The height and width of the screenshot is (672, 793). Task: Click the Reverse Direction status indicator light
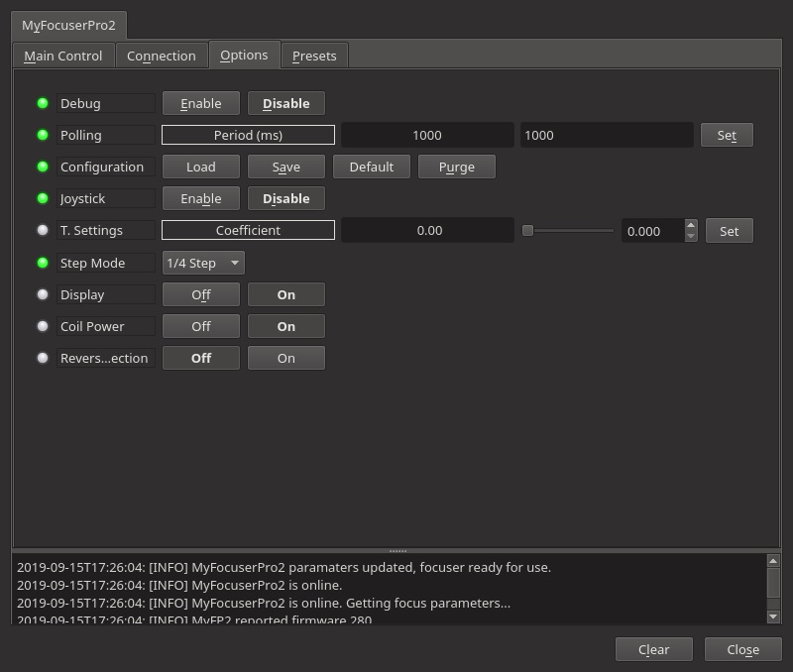43,358
